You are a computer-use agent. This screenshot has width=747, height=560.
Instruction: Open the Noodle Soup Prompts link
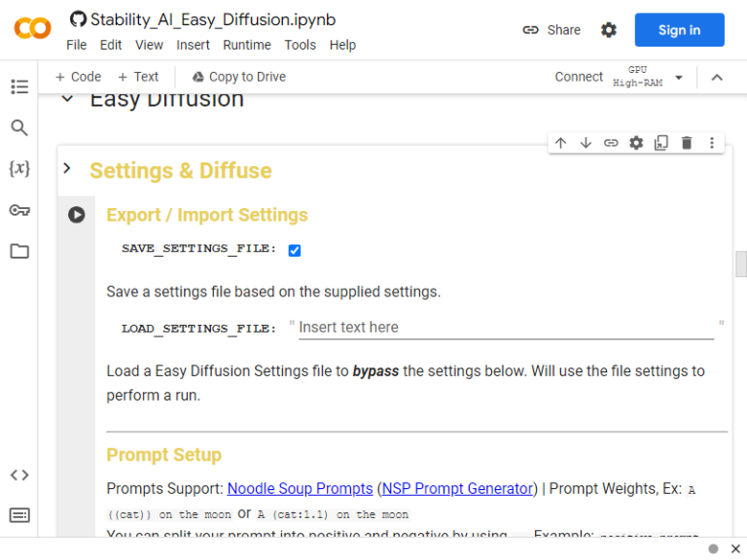[x=300, y=489]
